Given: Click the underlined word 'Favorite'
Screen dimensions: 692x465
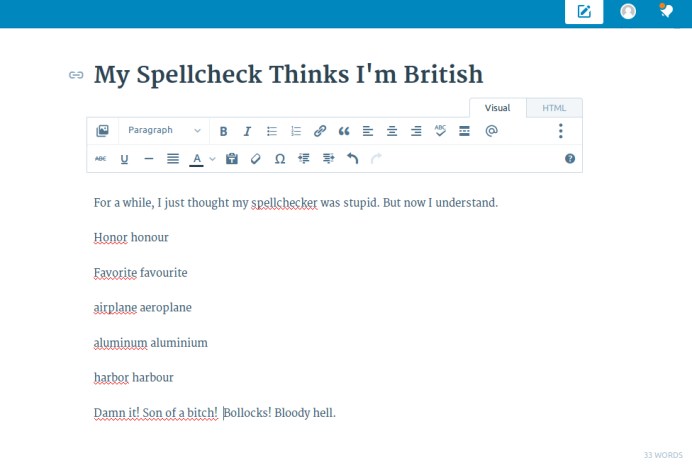Looking at the screenshot, I should point(115,273).
